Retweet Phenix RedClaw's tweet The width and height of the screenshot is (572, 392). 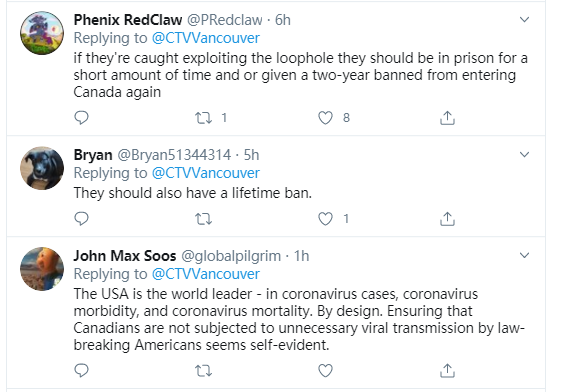[203, 118]
